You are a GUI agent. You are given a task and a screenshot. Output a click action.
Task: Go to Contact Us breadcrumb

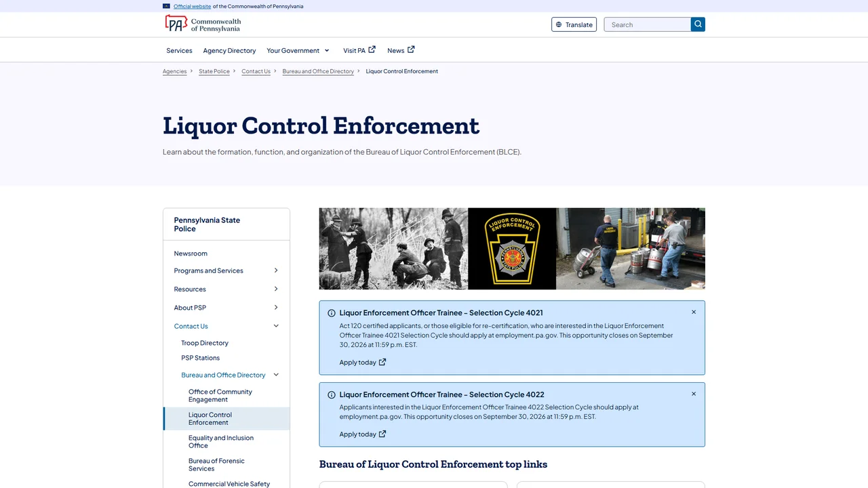[256, 71]
